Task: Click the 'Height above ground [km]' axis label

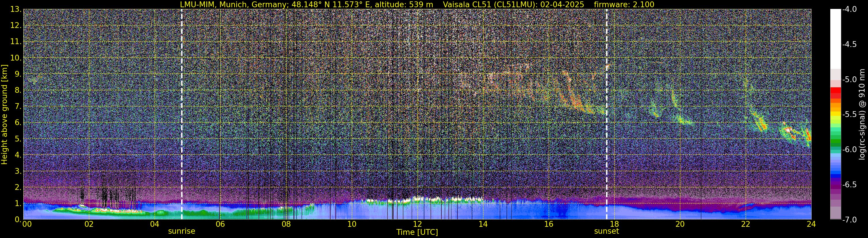Action: pos(4,114)
